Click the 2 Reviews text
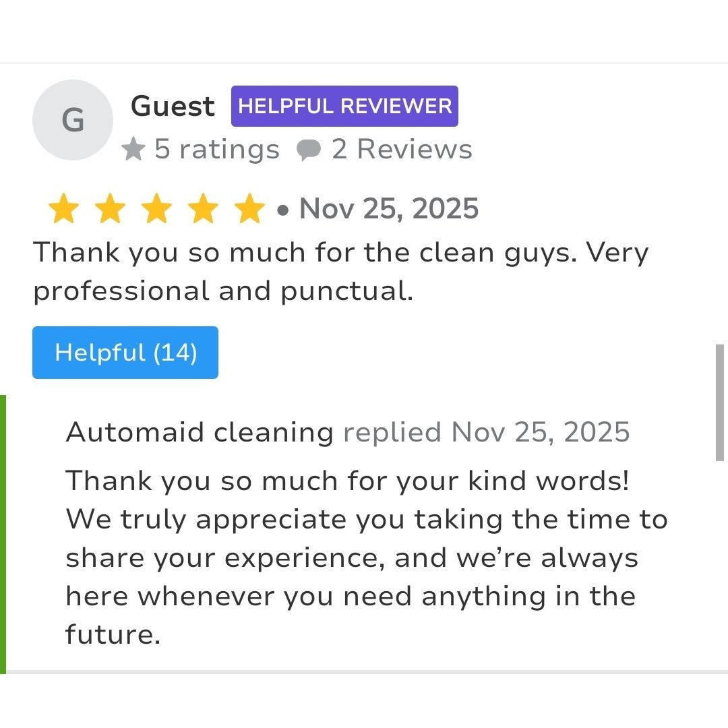 click(402, 150)
